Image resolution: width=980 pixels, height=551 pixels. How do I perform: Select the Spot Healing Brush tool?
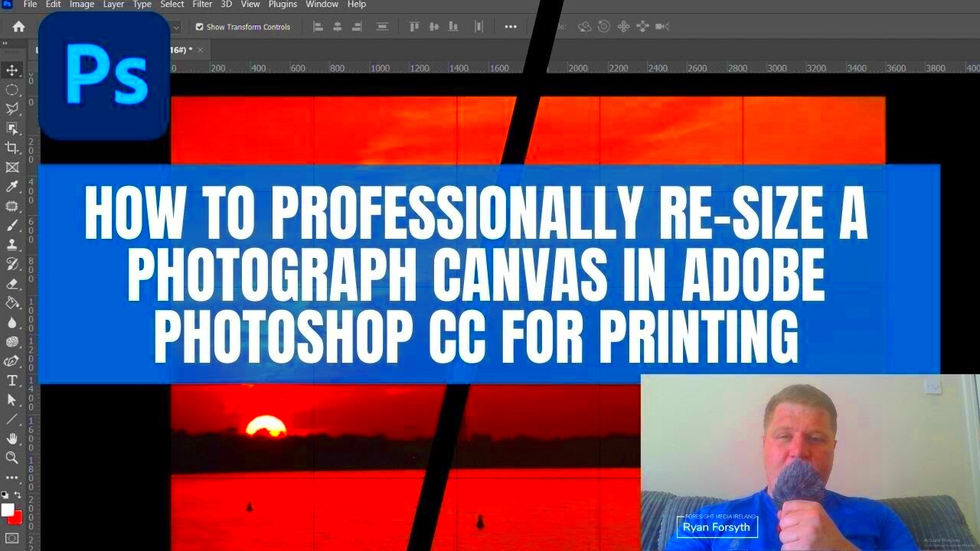click(12, 206)
